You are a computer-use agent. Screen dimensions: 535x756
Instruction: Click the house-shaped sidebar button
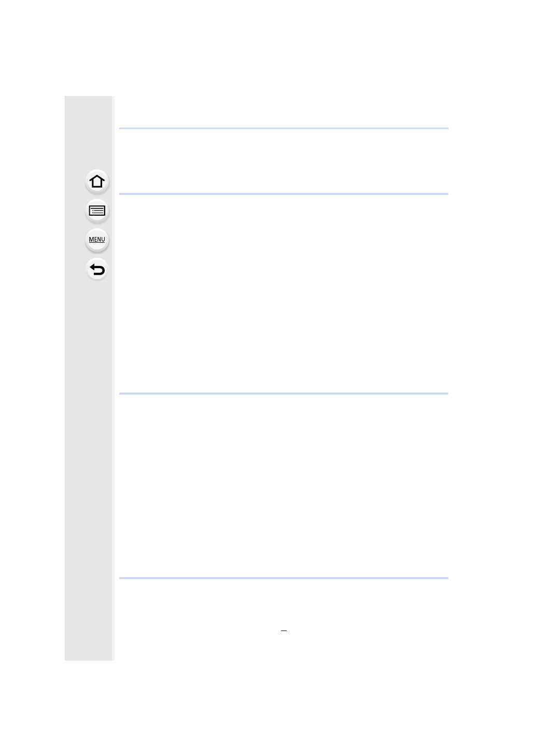pyautogui.click(x=97, y=181)
